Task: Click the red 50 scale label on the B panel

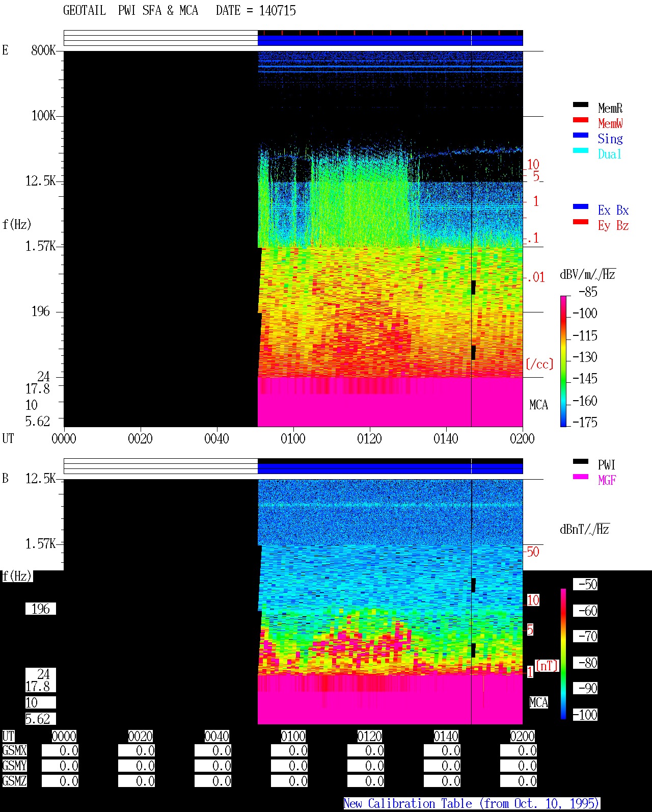Action: (x=533, y=552)
